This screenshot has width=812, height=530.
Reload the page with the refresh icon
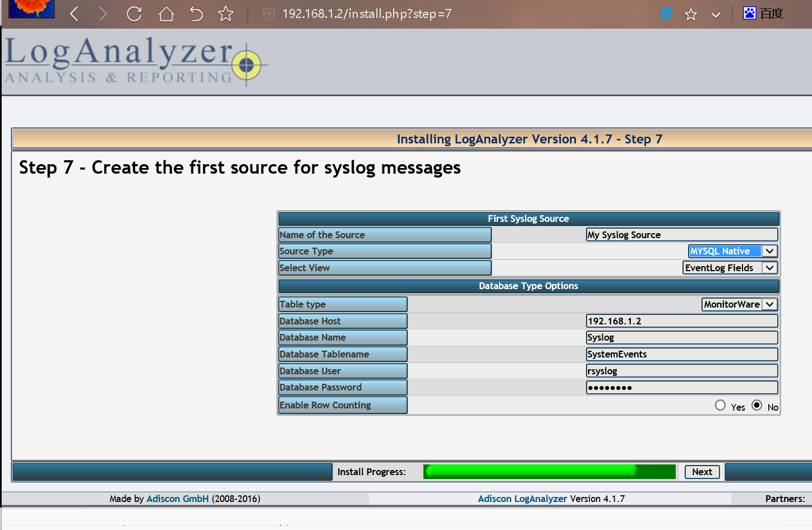(134, 13)
